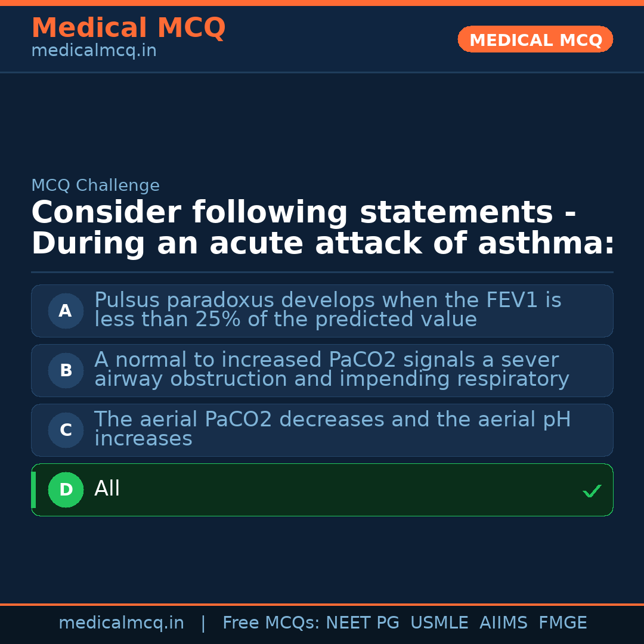
Task: Click the MCQ Challenge label
Action: pos(95,185)
